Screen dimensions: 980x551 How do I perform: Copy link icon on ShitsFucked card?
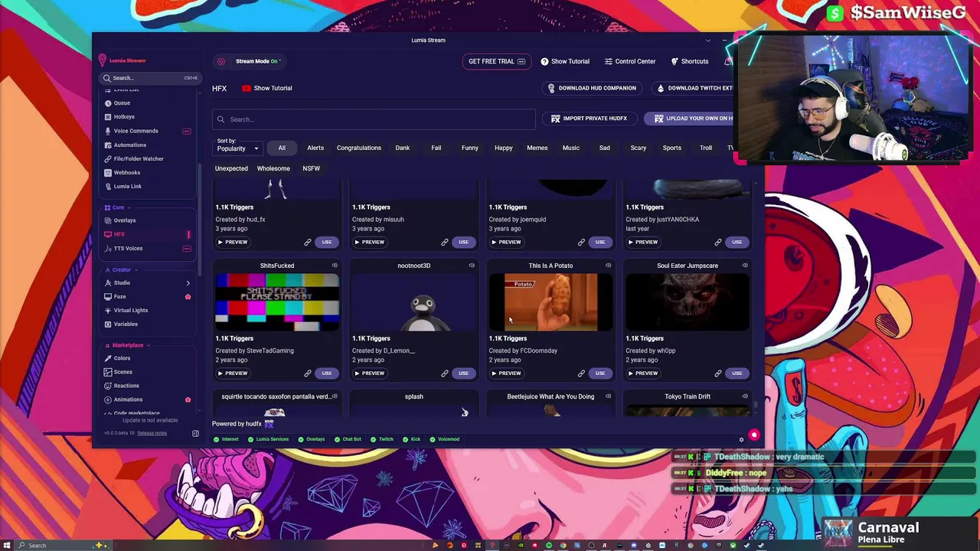[308, 373]
